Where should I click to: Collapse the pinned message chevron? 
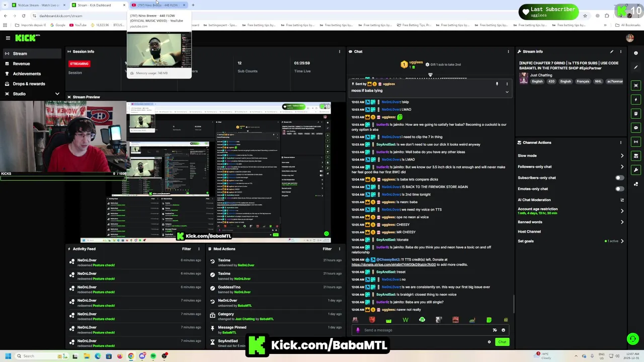pyautogui.click(x=507, y=92)
